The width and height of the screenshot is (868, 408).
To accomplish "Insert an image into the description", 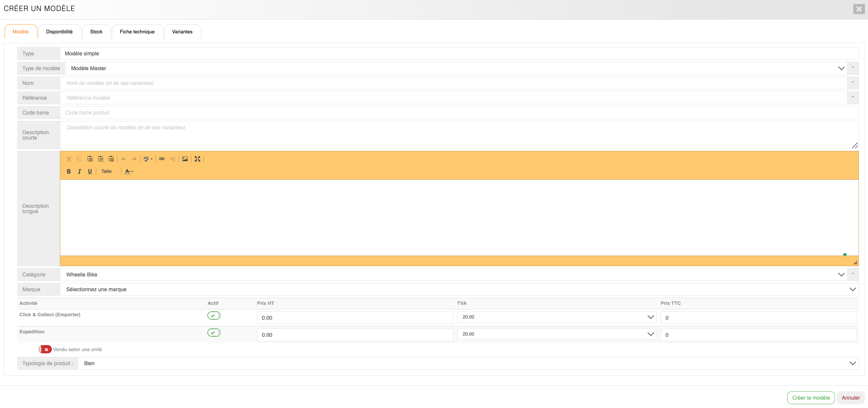I will point(185,159).
